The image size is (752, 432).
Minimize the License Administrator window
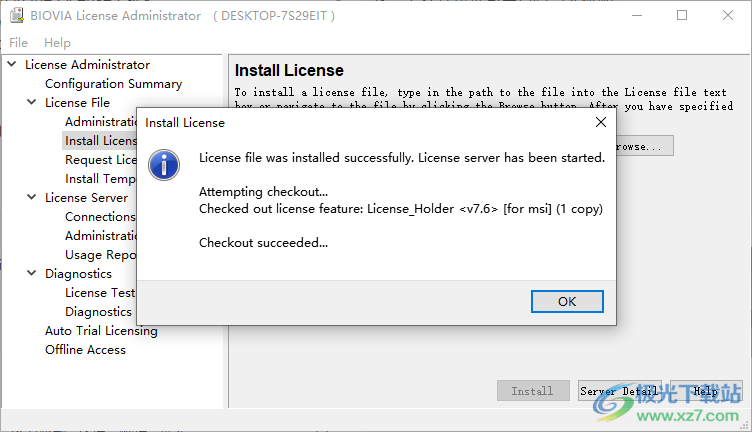(x=637, y=15)
